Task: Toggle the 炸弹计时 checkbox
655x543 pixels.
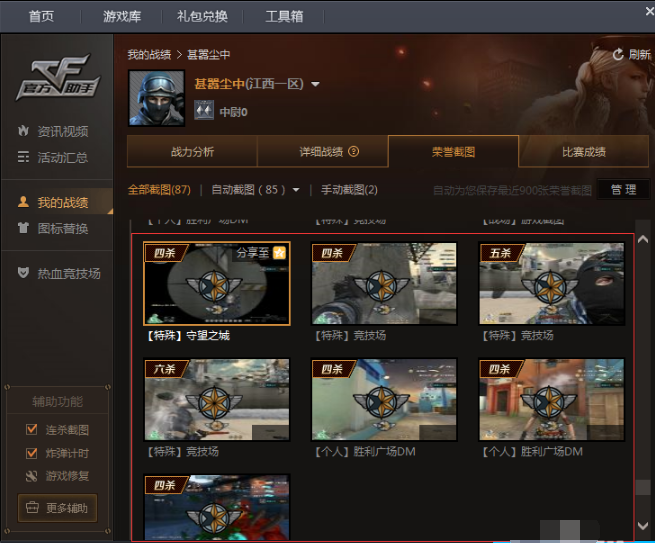Action: (x=32, y=453)
